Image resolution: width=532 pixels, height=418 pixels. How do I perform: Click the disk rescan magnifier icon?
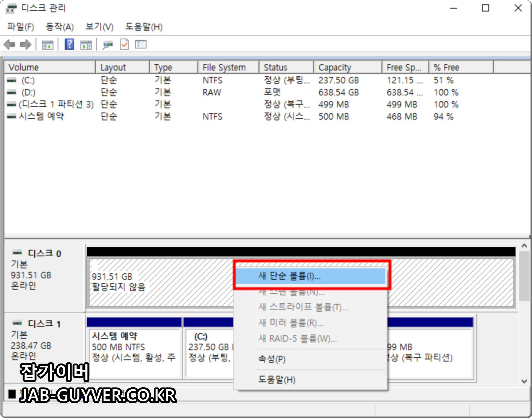[x=108, y=44]
